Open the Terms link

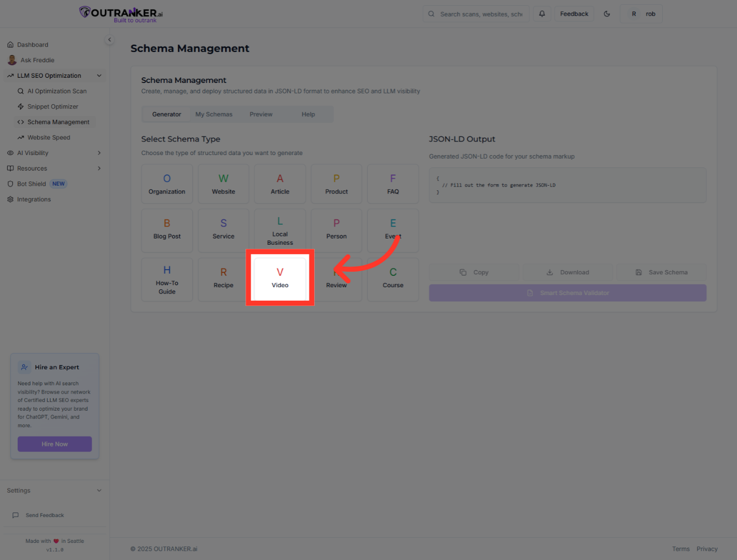(x=681, y=549)
